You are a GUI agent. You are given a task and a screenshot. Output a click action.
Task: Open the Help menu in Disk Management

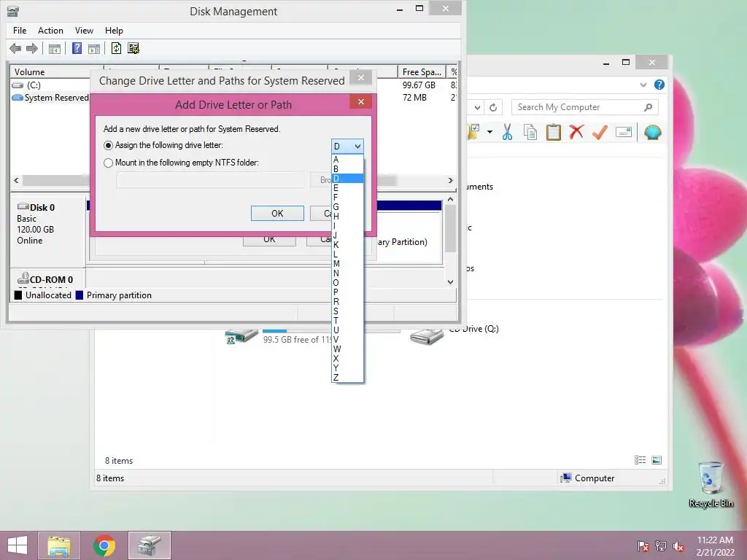[114, 31]
